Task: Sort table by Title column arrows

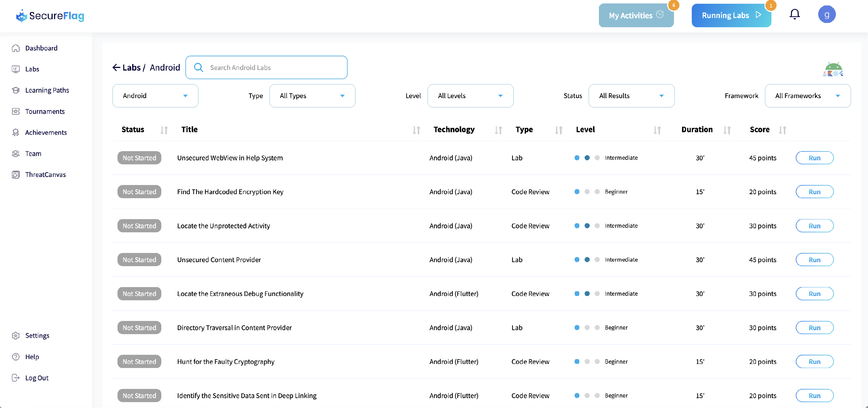Action: point(416,130)
